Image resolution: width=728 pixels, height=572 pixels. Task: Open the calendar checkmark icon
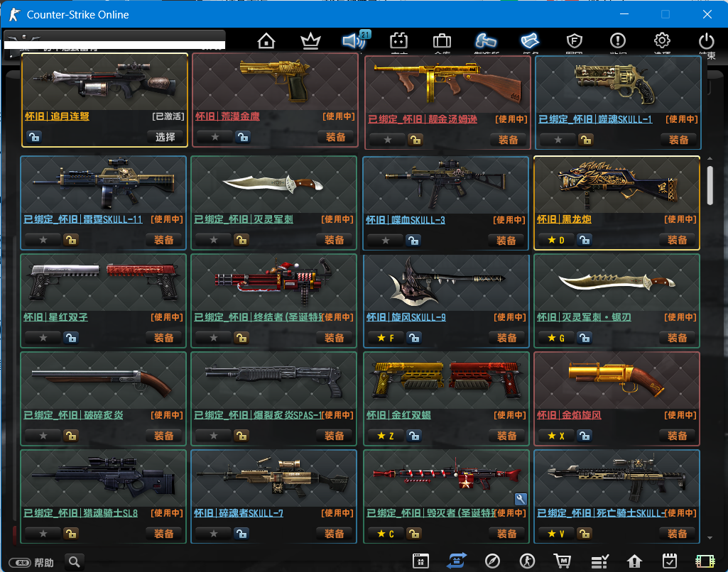[x=670, y=561]
